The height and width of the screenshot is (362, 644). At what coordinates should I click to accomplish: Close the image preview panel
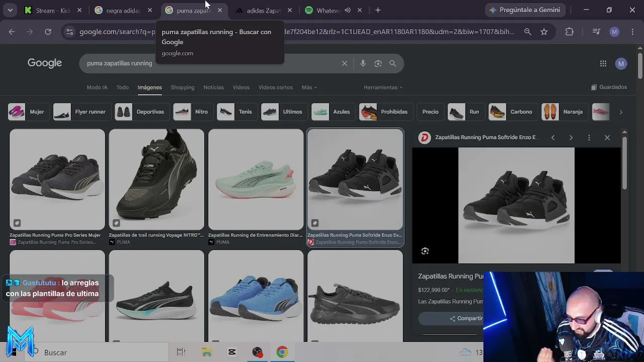607,137
